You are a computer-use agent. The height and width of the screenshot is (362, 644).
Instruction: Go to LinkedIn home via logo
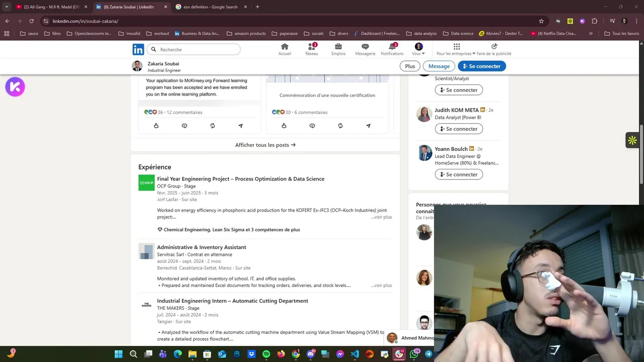tap(138, 49)
